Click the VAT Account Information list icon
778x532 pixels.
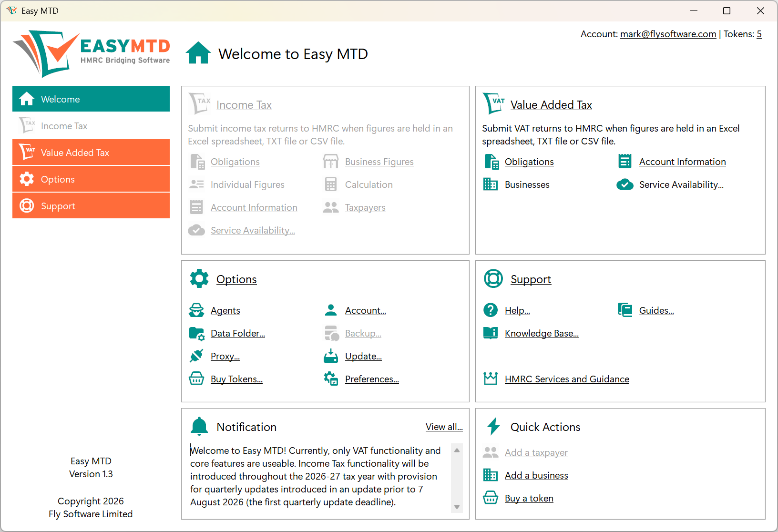click(x=624, y=161)
